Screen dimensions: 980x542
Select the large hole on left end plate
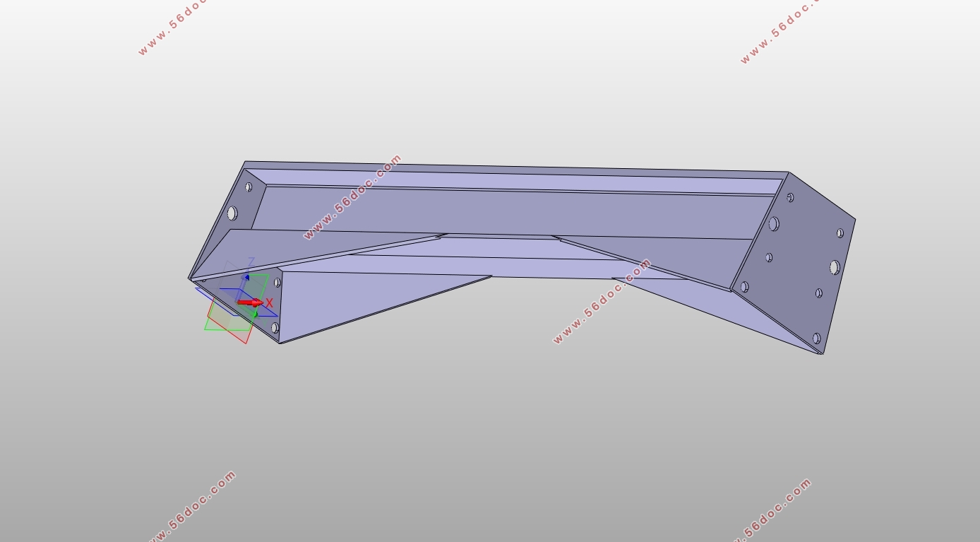(232, 213)
